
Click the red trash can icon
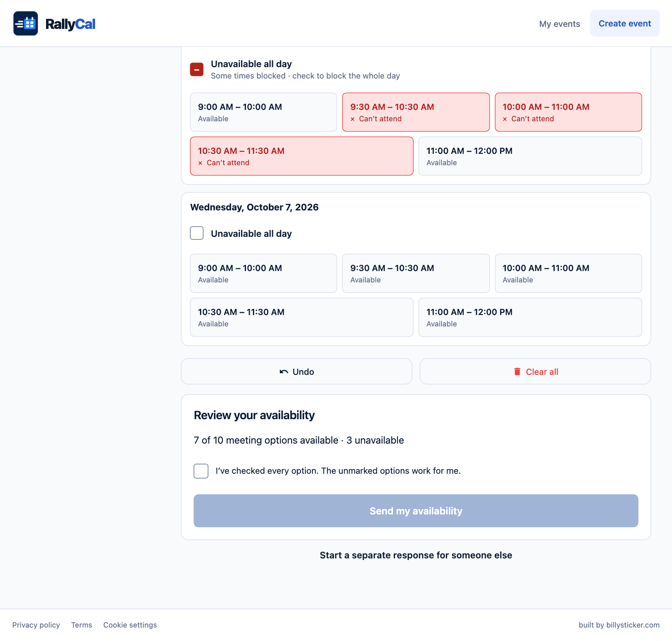517,372
